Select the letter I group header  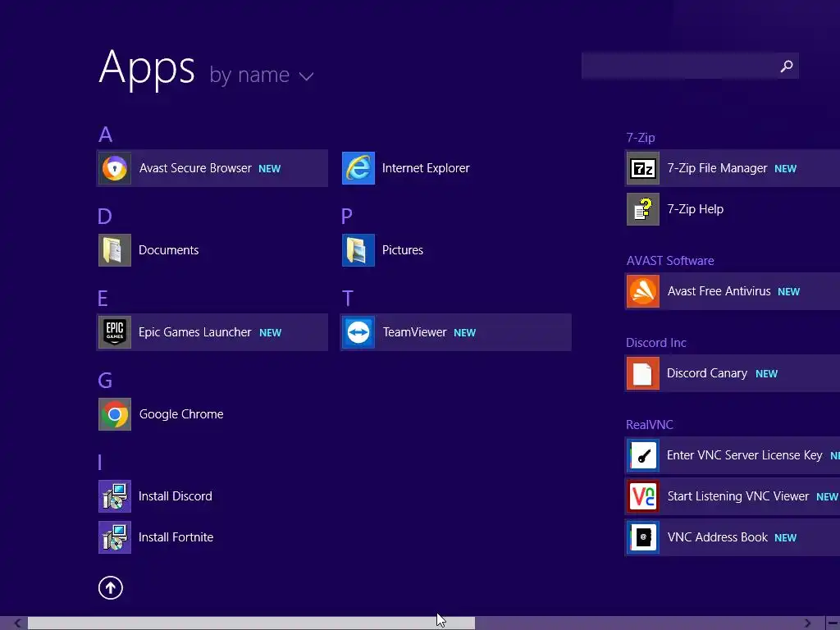(100, 463)
